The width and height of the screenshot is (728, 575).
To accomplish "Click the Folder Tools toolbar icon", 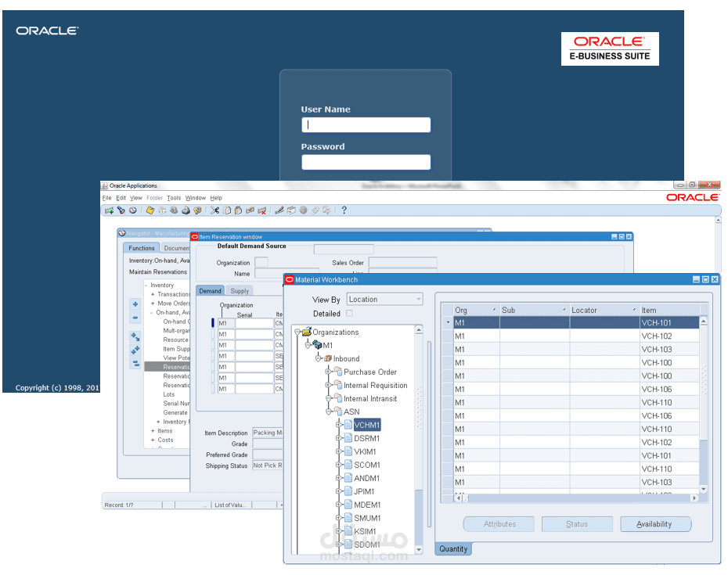I will [x=327, y=210].
